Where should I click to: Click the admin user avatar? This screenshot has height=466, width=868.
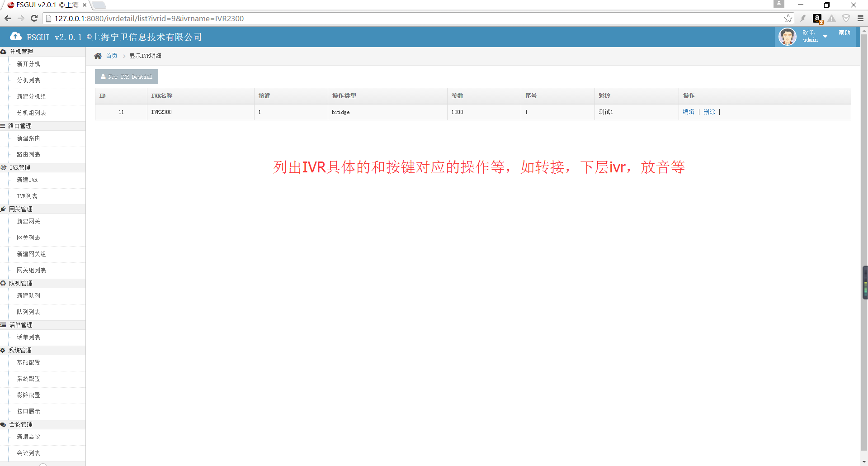787,37
